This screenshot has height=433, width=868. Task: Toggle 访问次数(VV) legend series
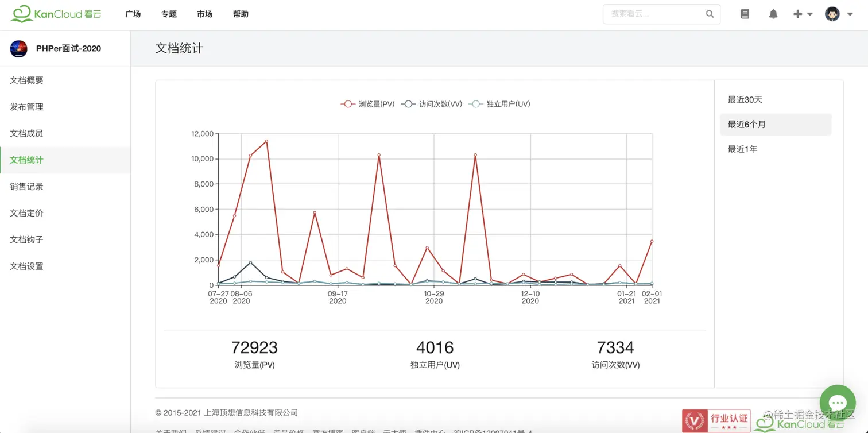point(431,104)
